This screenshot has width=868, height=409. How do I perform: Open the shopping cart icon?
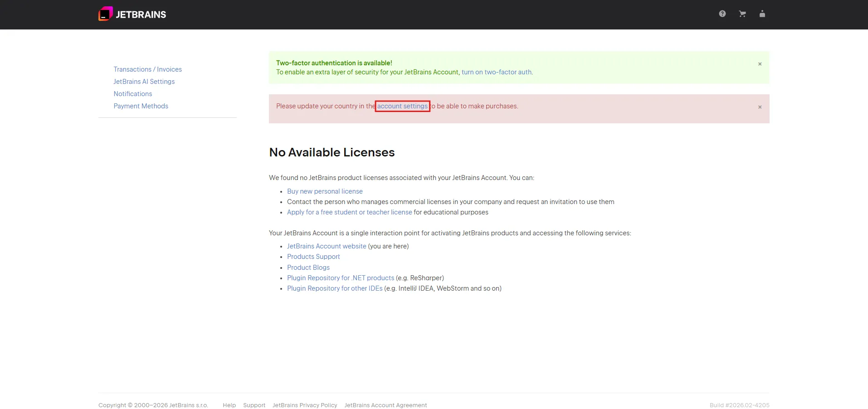coord(742,14)
